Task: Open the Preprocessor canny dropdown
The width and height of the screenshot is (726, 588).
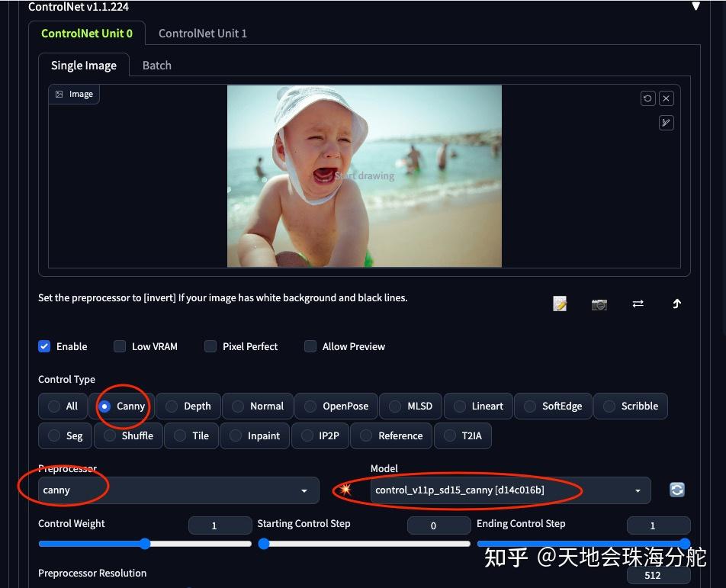Action: tap(178, 490)
